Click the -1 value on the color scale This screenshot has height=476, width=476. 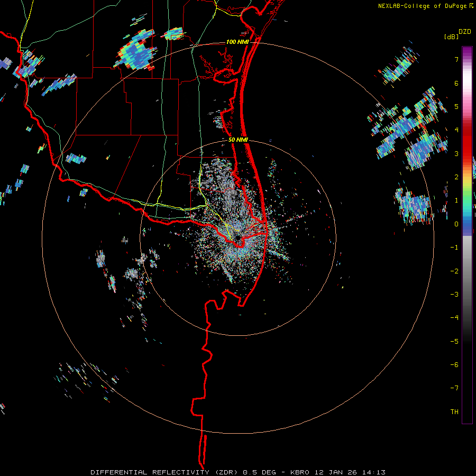point(454,248)
